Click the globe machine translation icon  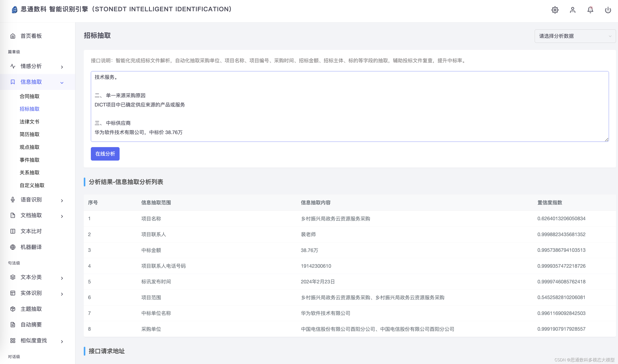point(13,247)
